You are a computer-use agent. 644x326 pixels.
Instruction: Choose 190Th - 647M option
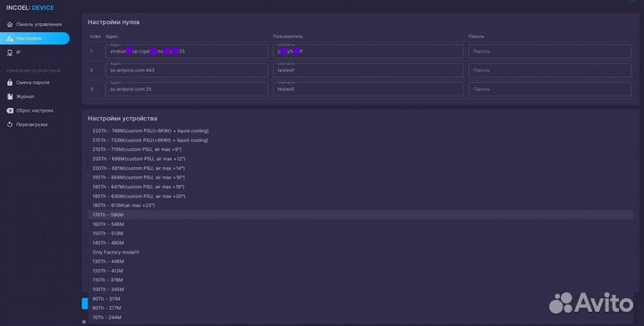click(x=139, y=187)
